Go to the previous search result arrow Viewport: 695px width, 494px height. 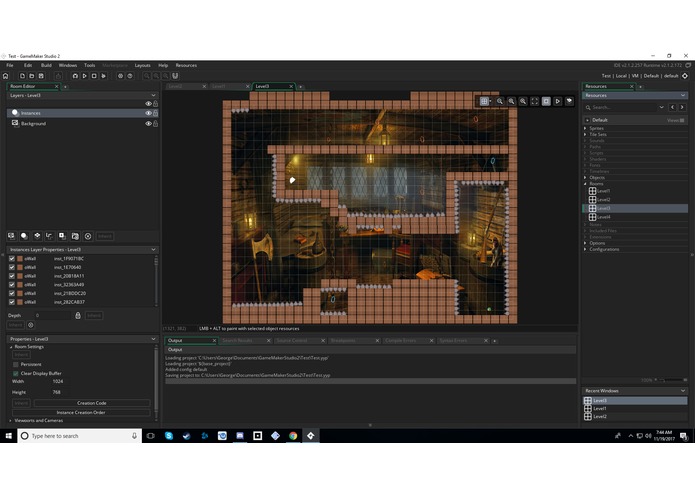[x=672, y=107]
